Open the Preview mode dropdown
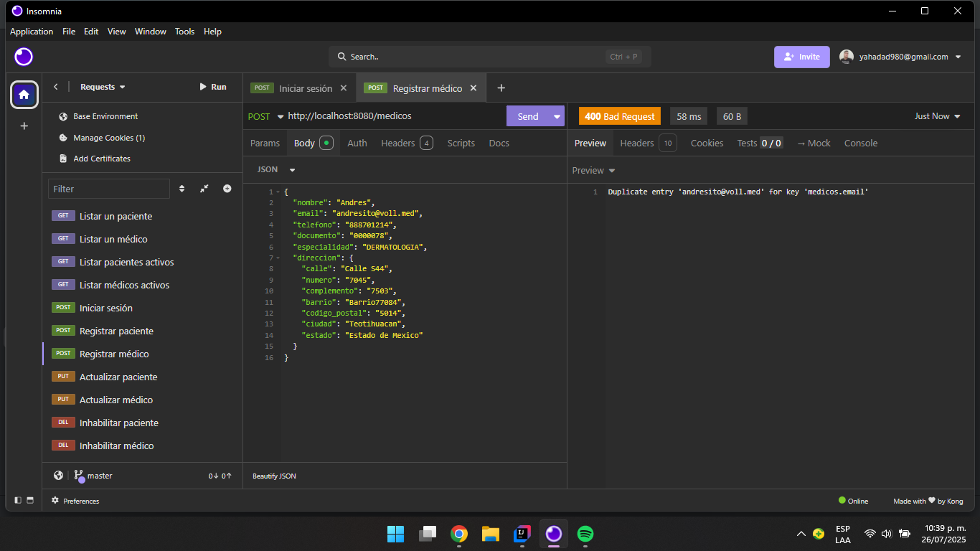980x551 pixels. (594, 171)
